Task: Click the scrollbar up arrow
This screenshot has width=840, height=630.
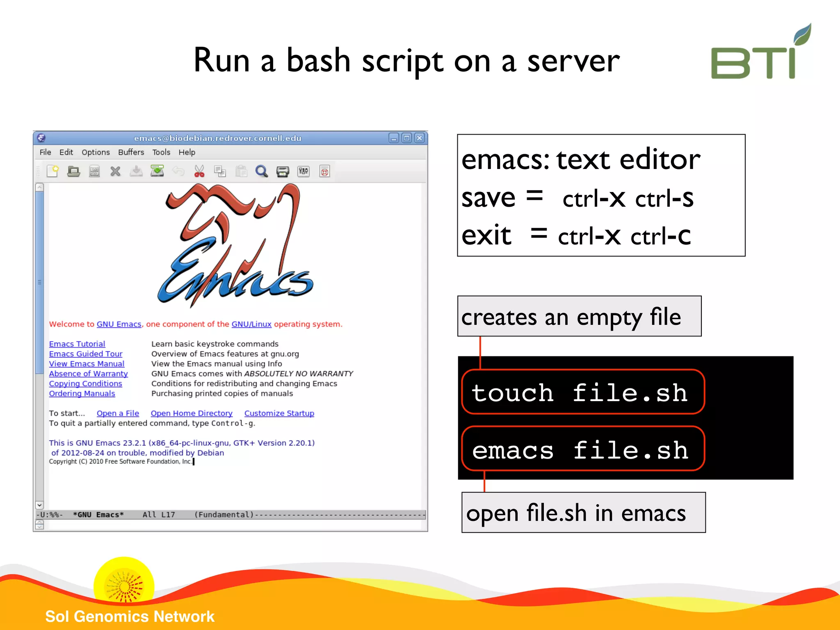Action: pos(39,187)
